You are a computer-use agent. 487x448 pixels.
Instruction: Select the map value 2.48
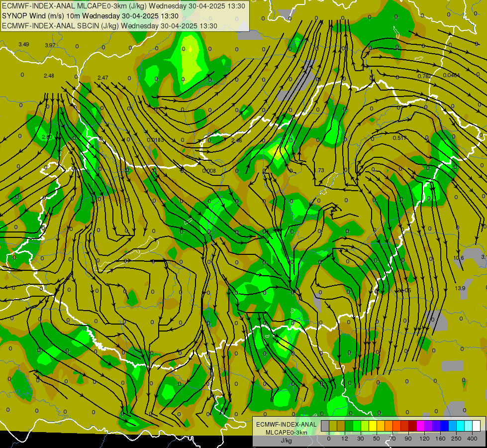point(49,76)
